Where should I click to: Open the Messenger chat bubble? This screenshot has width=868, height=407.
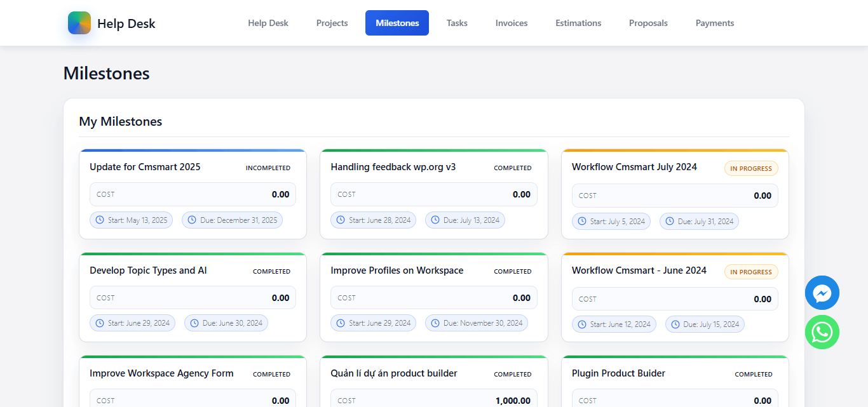(x=822, y=293)
